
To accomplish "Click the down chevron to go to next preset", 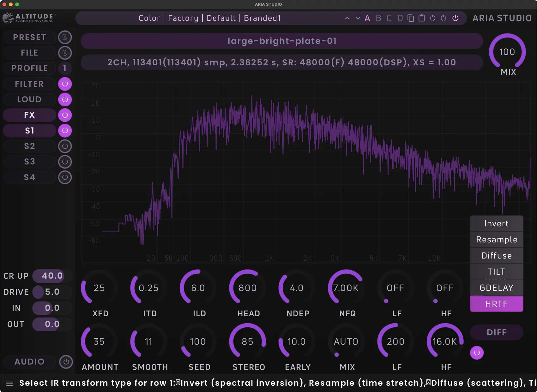I will click(x=358, y=18).
